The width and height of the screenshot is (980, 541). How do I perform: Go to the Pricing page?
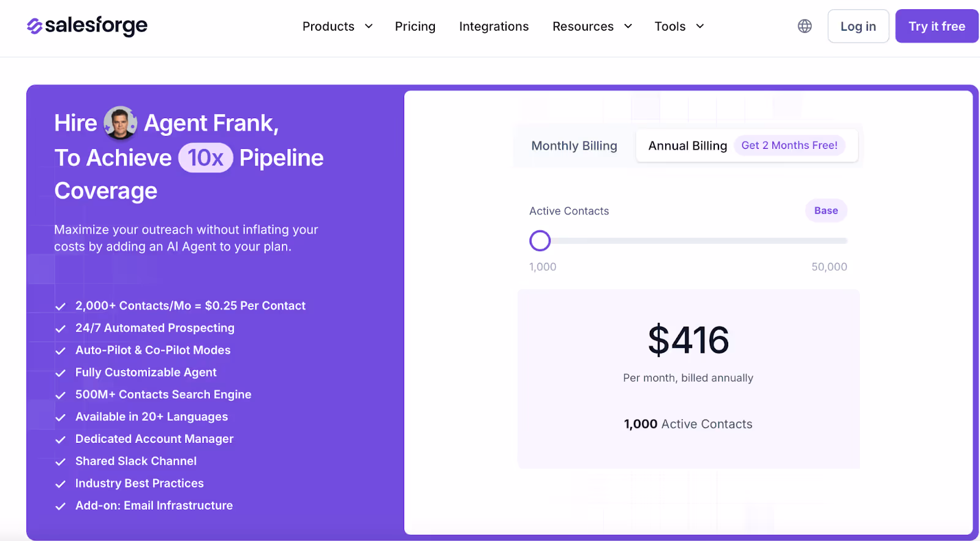point(415,26)
